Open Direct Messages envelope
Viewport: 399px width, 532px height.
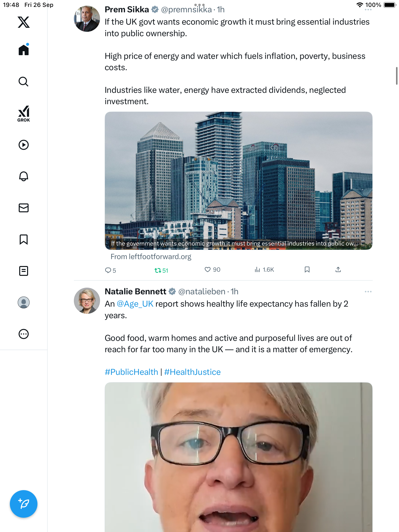point(24,208)
